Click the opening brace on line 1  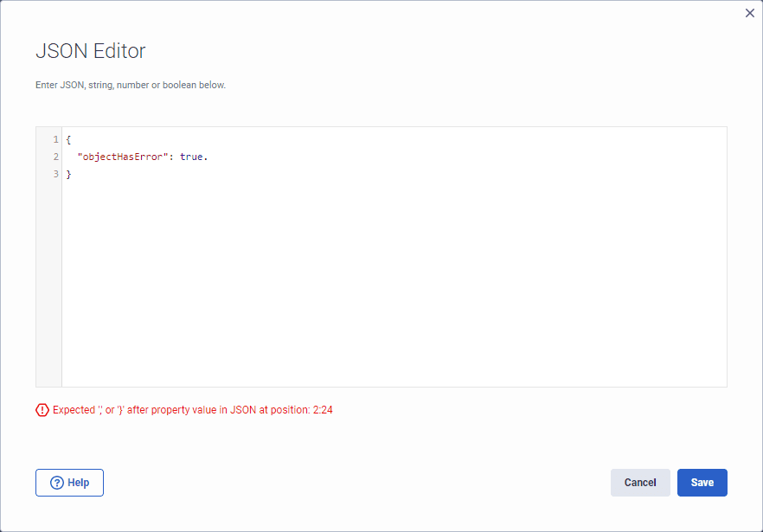[x=68, y=138]
